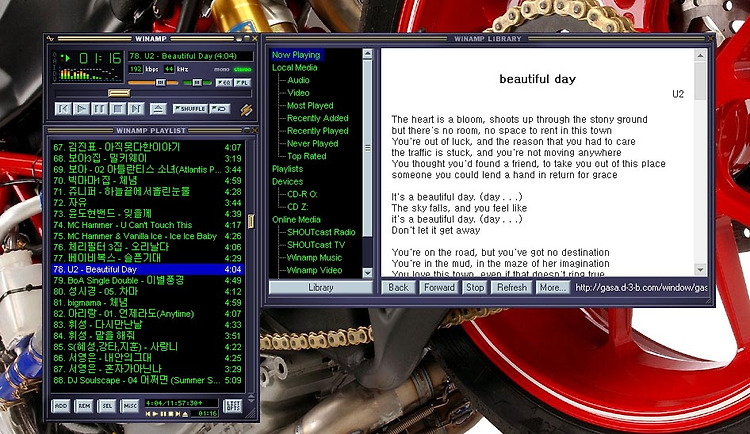The image size is (750, 434).
Task: Open the More... browser menu
Action: click(552, 288)
